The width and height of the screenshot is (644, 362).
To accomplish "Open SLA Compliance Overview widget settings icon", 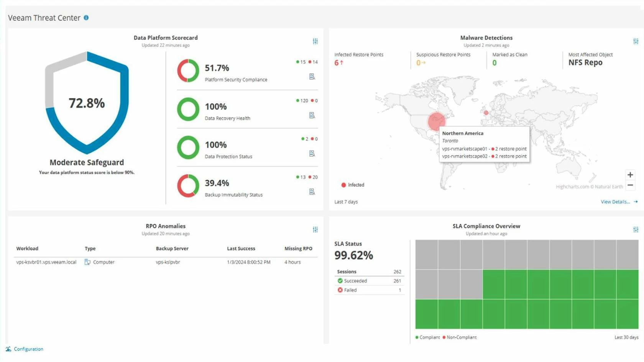I will (636, 229).
